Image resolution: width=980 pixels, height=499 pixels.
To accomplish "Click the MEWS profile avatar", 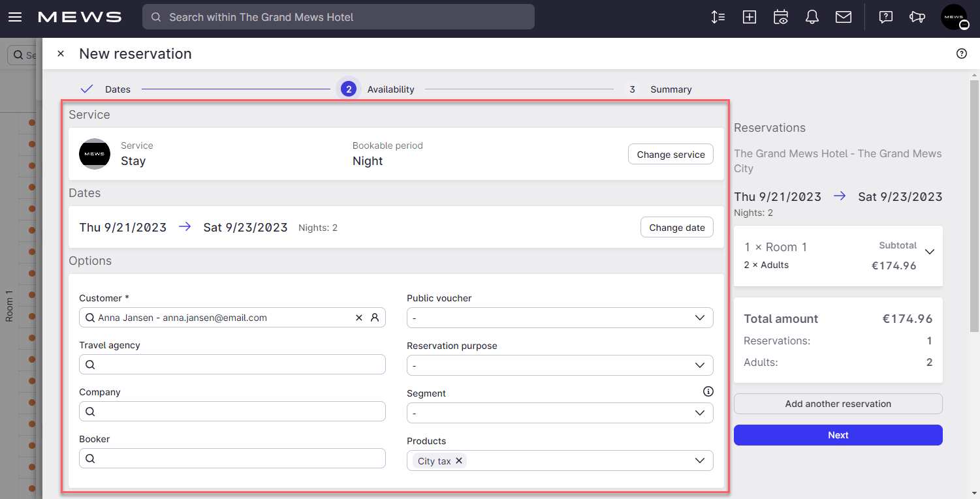I will [954, 17].
